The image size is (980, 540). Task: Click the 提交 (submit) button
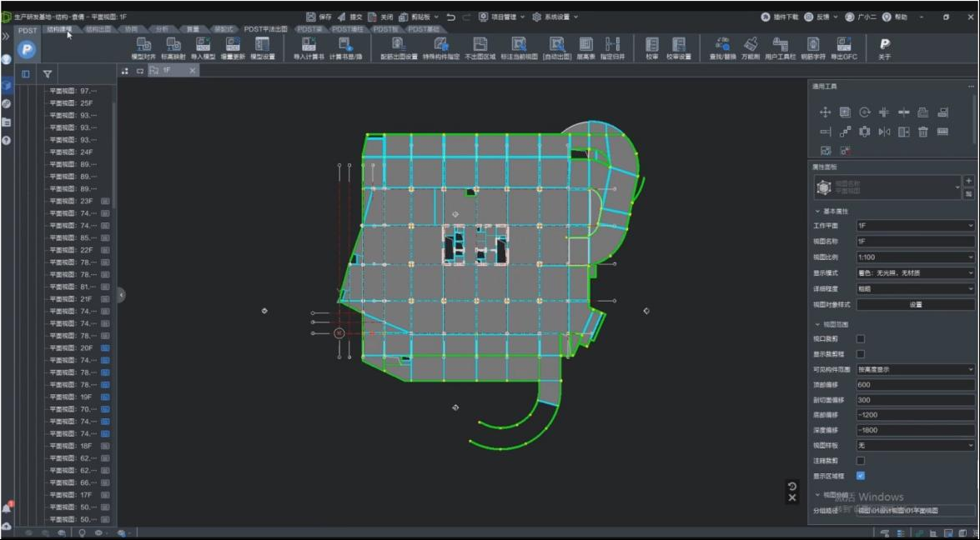(350, 17)
